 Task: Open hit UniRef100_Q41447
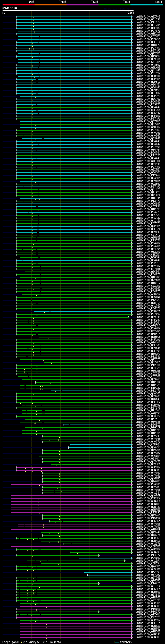[x=148, y=70]
